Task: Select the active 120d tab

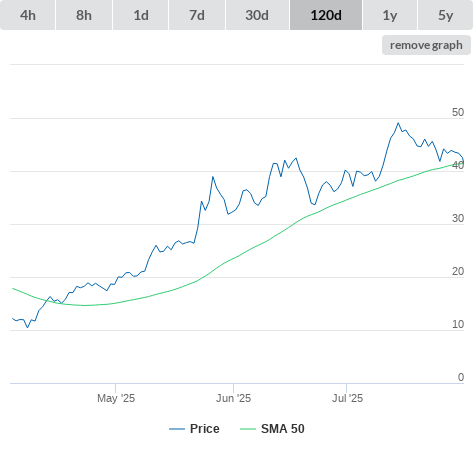Action: (x=326, y=15)
